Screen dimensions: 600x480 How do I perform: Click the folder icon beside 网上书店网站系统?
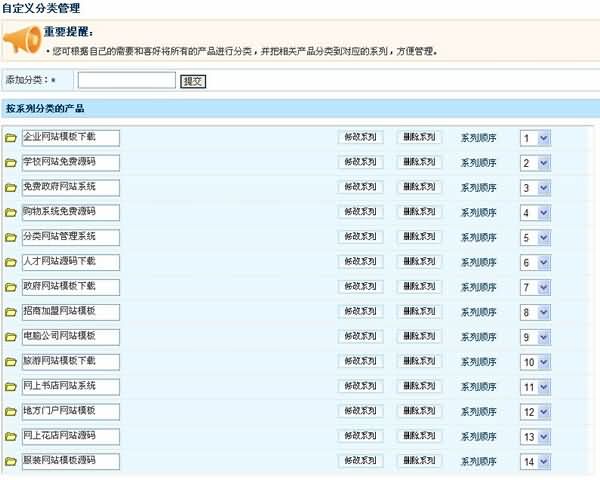pyautogui.click(x=11, y=387)
